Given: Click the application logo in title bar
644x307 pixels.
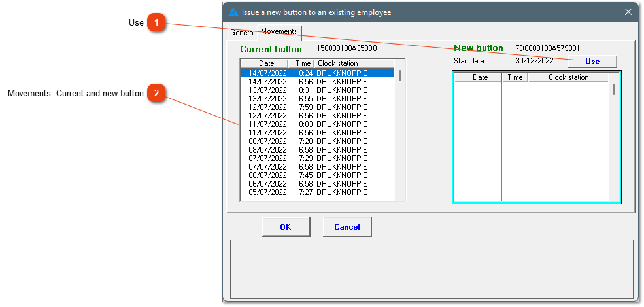Looking at the screenshot, I should [x=233, y=12].
